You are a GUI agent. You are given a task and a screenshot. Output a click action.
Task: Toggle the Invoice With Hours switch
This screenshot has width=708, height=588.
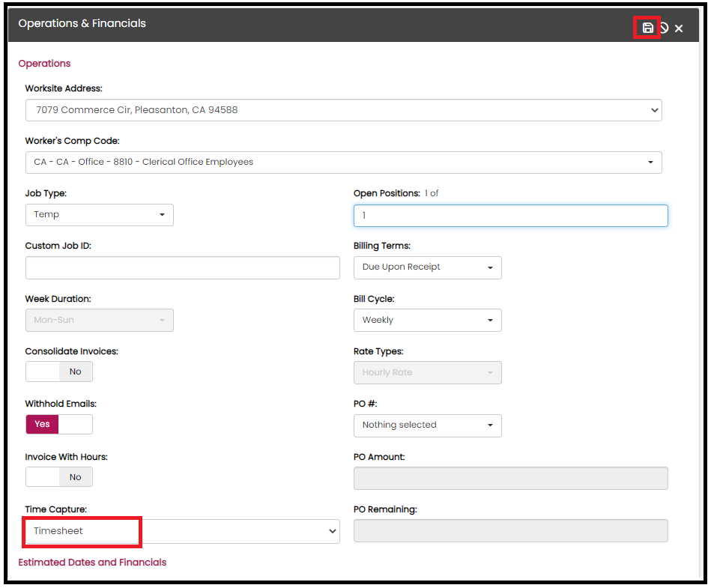(x=59, y=477)
